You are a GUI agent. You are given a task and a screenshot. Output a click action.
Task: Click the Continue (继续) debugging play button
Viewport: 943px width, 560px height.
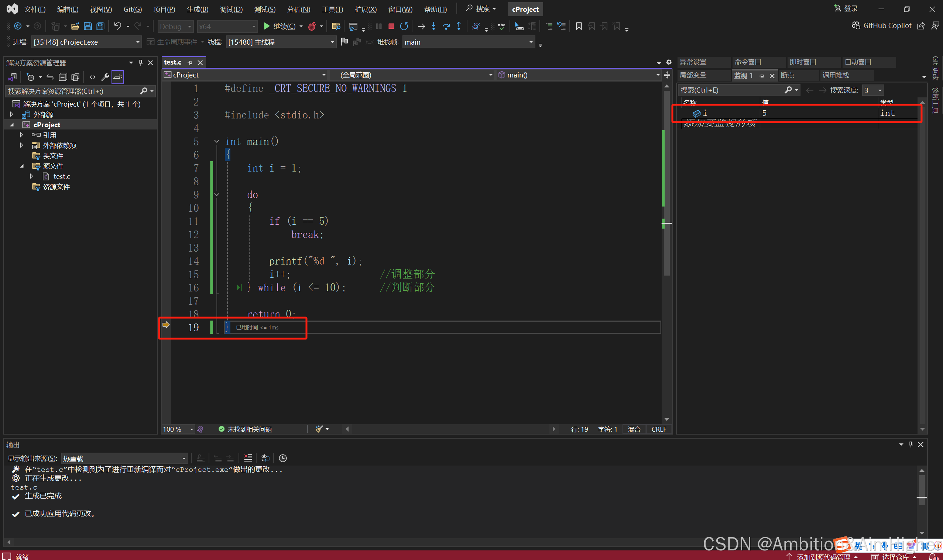[x=280, y=26]
